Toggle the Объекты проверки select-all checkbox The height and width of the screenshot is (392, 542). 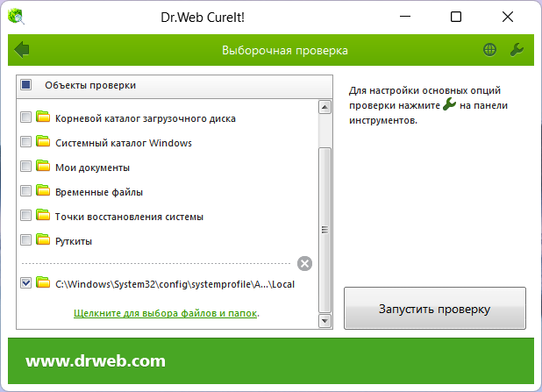(26, 85)
